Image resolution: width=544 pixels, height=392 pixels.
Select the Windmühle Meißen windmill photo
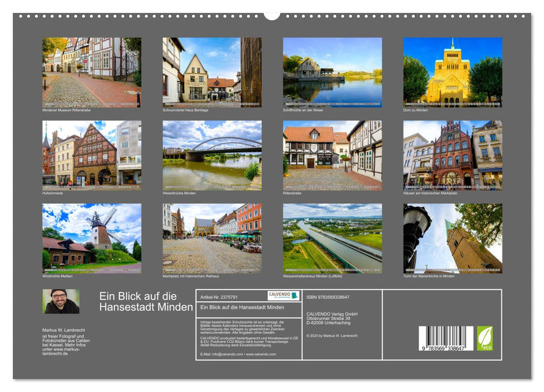[x=91, y=239]
